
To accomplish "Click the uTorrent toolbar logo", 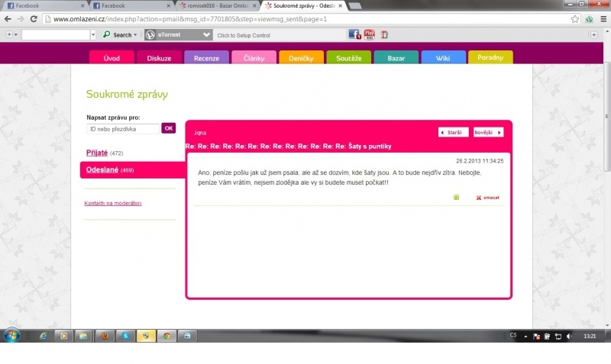I will click(x=150, y=34).
